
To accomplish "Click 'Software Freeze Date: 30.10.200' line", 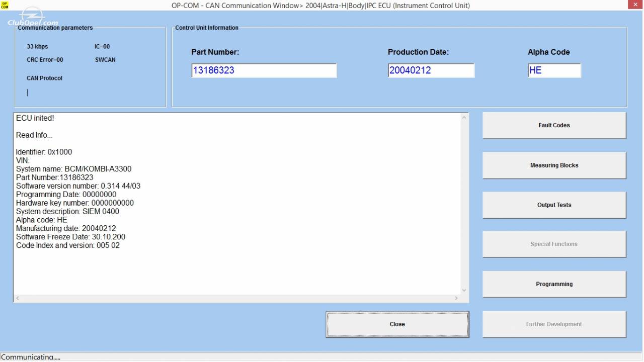I will pyautogui.click(x=71, y=237).
